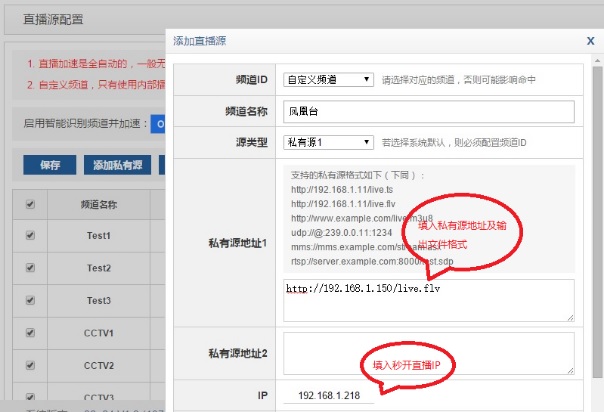Click the 添加直播源 dialog title
Image resolution: width=604 pixels, height=412 pixels.
point(200,41)
